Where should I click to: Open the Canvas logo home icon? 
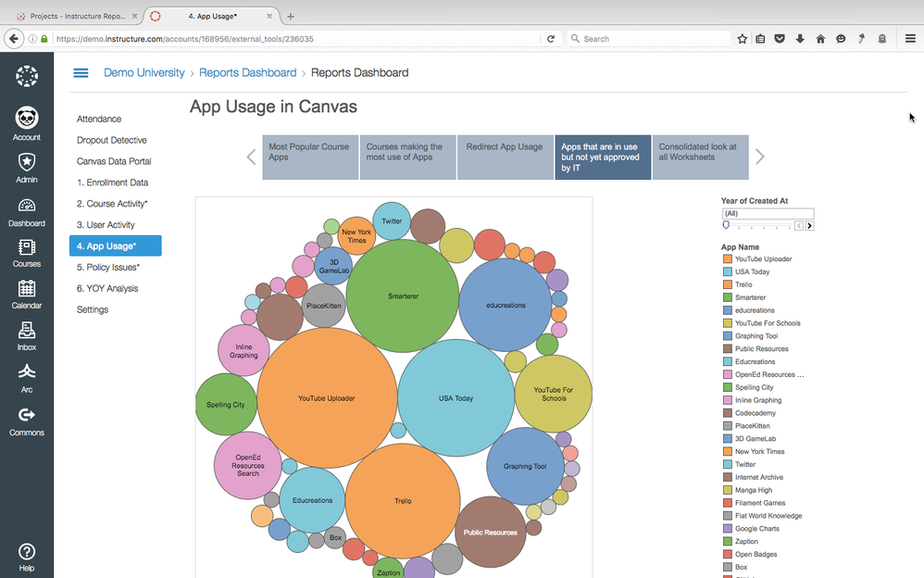tap(27, 76)
